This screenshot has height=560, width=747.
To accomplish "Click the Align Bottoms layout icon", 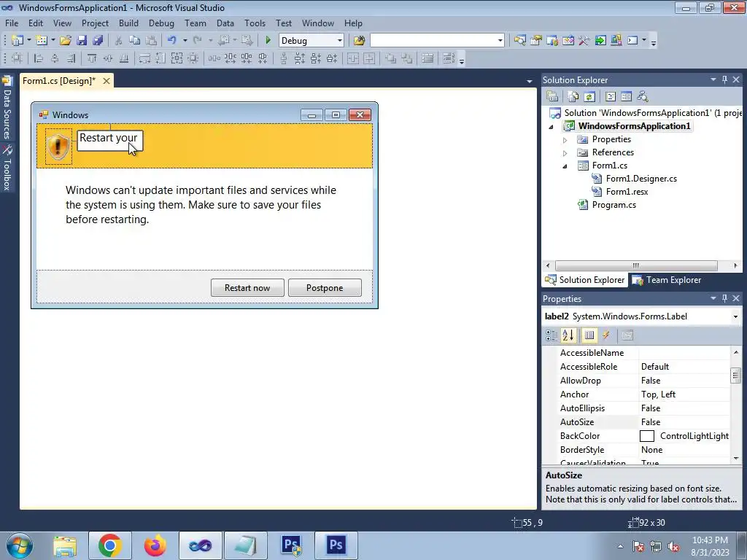I will pyautogui.click(x=124, y=58).
